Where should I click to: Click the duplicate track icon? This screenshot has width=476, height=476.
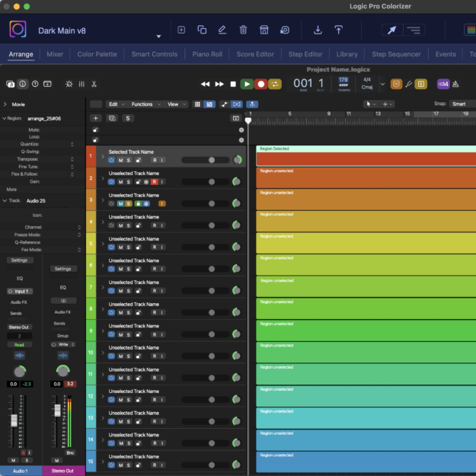coord(112,118)
